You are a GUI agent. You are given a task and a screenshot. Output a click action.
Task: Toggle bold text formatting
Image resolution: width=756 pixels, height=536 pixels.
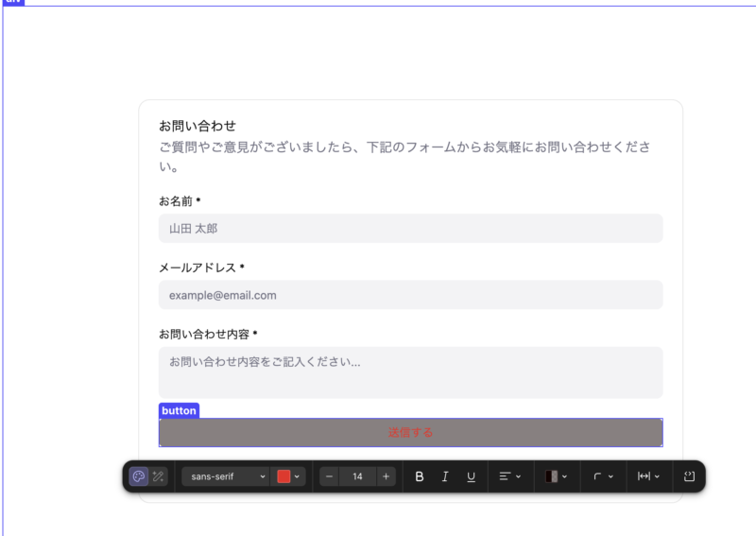420,476
